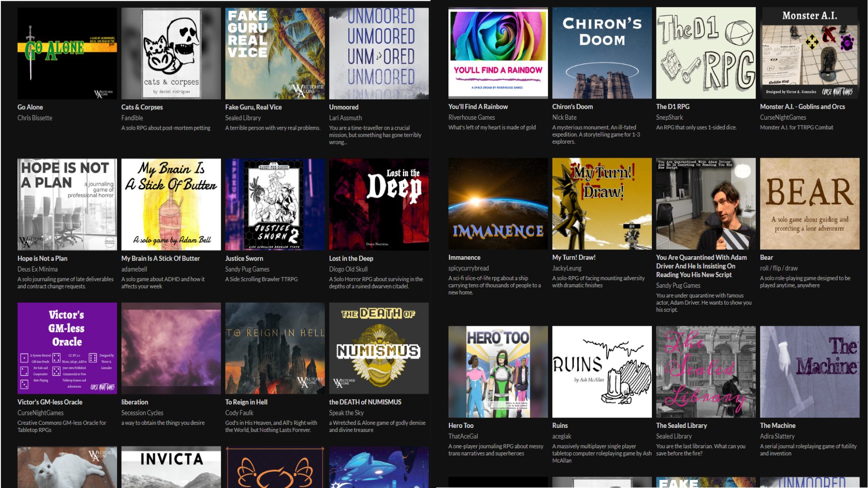Image resolution: width=868 pixels, height=488 pixels.
Task: Click CurseNightGames under Monster A.I.
Action: [x=783, y=117]
